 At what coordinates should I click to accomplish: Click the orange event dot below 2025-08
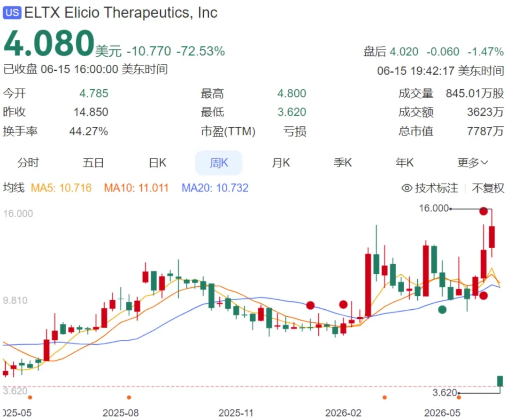(129, 397)
